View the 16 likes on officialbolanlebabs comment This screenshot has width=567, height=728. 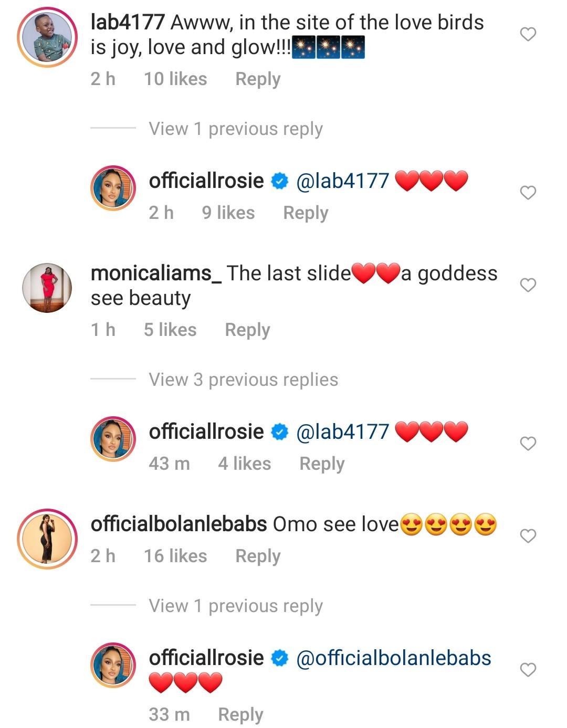pos(175,556)
